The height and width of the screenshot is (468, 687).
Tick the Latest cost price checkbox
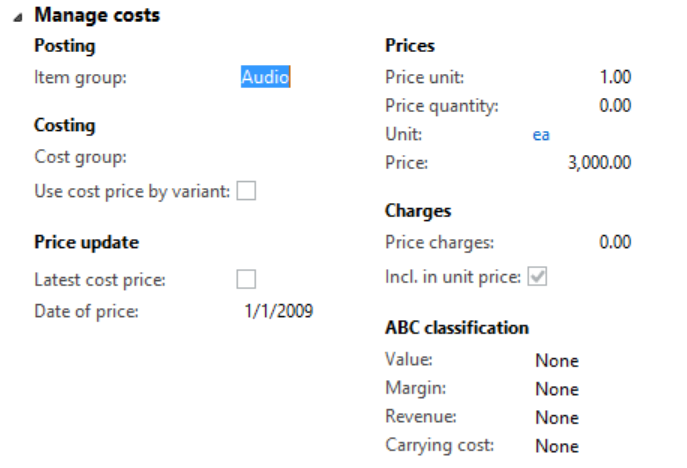coord(245,279)
